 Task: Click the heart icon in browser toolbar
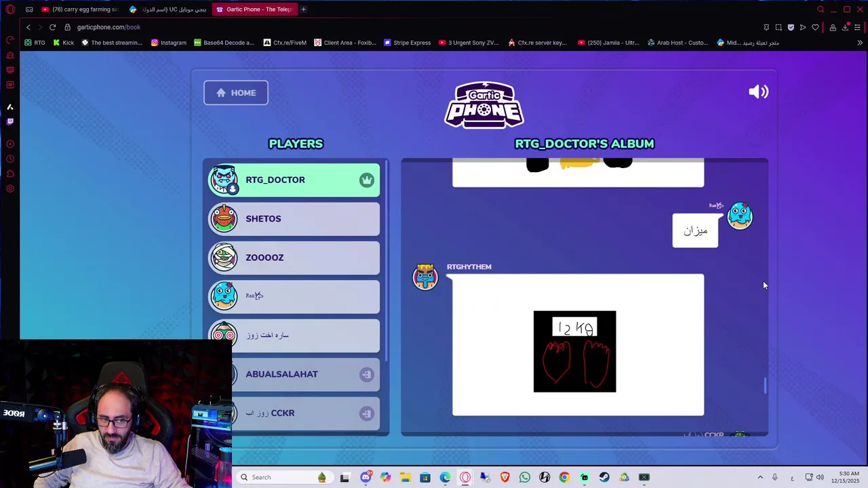tap(815, 27)
